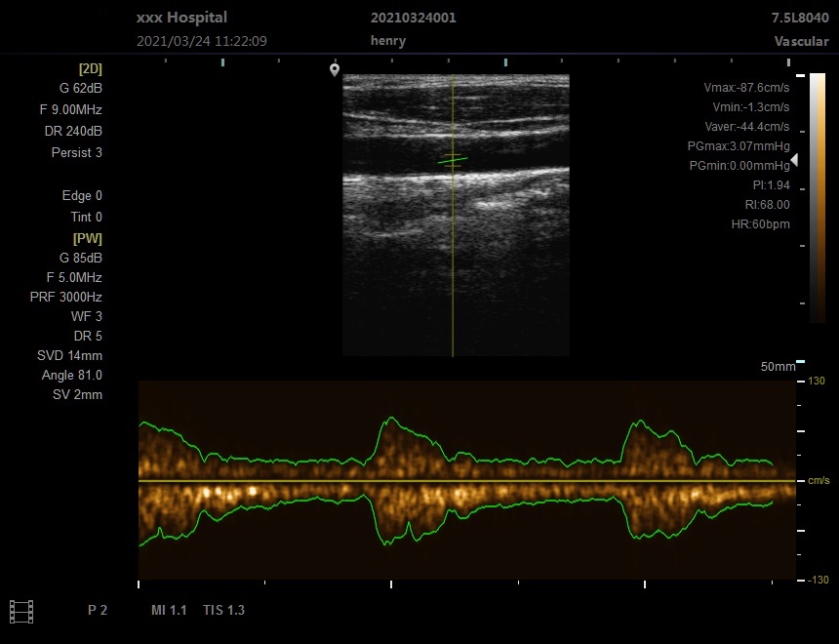839x644 pixels.
Task: Open the 7.5L8040 probe selection
Action: coord(800,18)
